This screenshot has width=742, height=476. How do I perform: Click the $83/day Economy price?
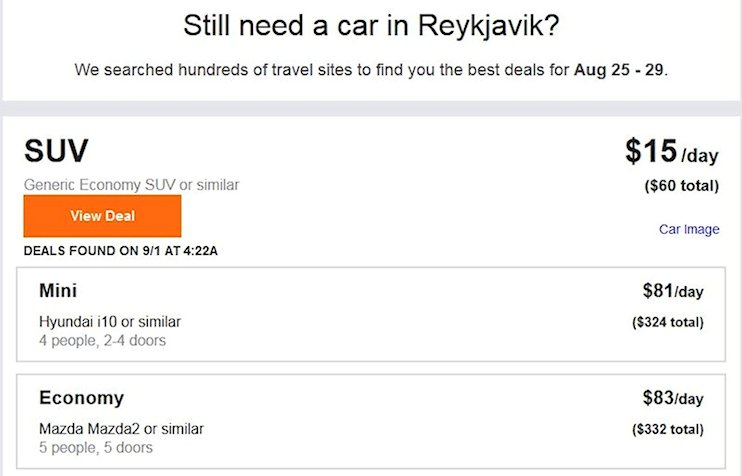click(x=673, y=398)
